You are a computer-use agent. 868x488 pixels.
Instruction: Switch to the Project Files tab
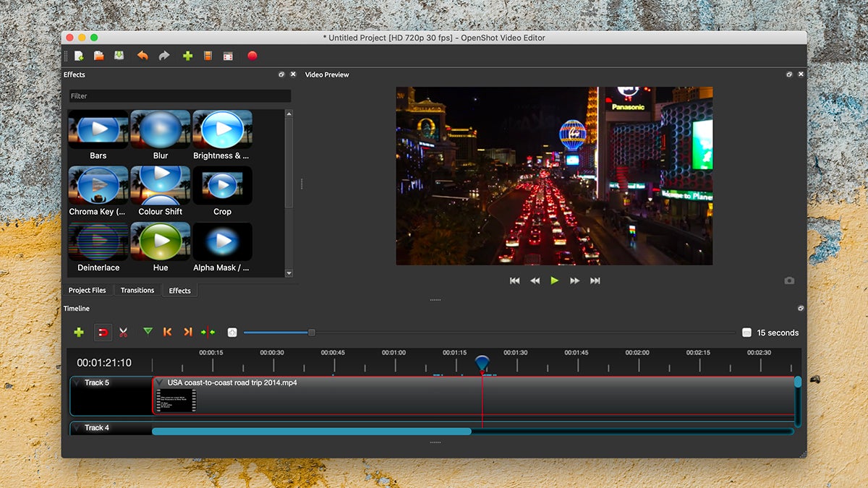87,291
